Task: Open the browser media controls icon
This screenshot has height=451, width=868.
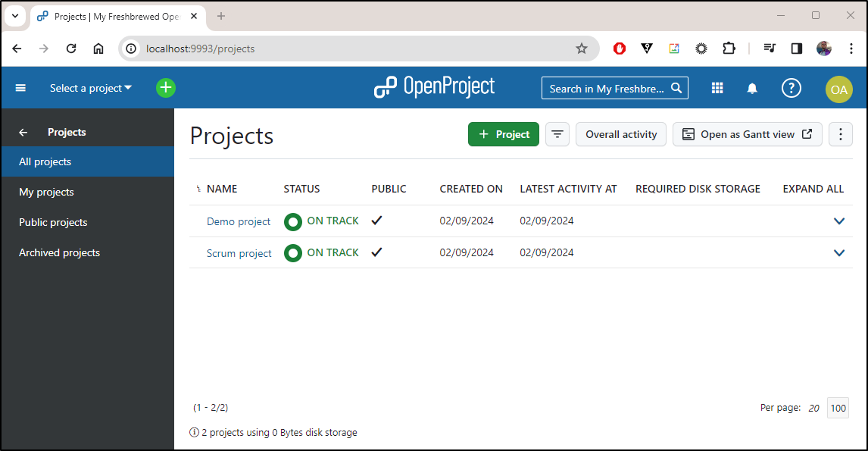Action: 770,49
